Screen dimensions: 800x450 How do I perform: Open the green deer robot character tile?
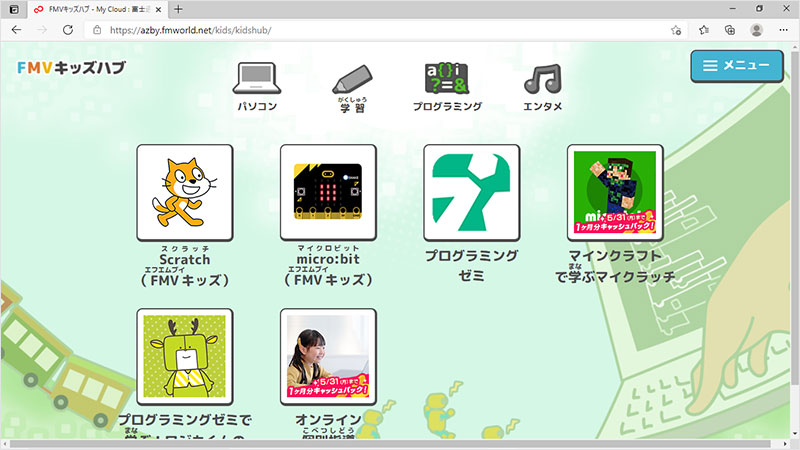(x=185, y=356)
